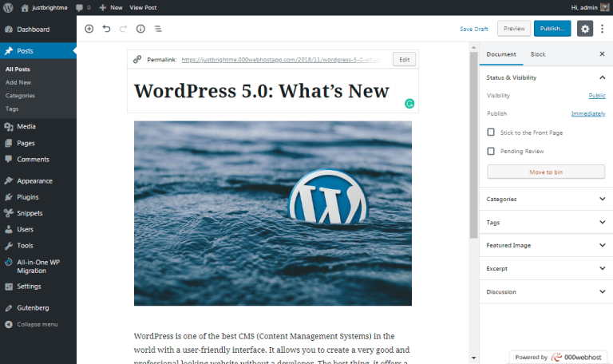This screenshot has width=613, height=364.
Task: Click the paragraph starting 'WordPress is one'
Action: (271, 349)
